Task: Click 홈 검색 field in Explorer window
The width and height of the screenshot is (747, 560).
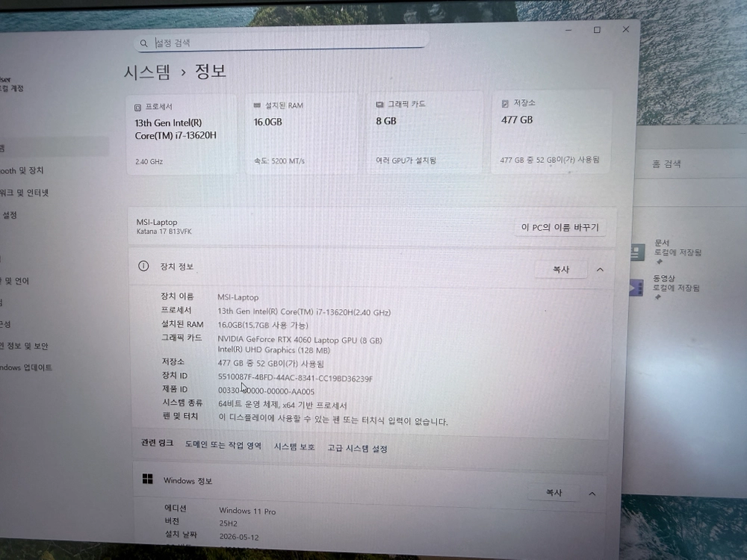Action: pos(693,164)
